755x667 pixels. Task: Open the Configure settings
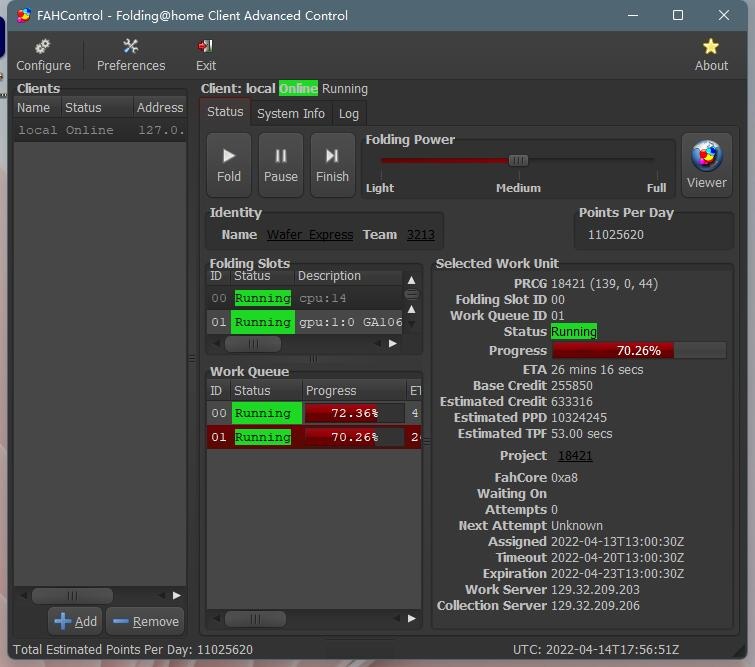(x=43, y=55)
